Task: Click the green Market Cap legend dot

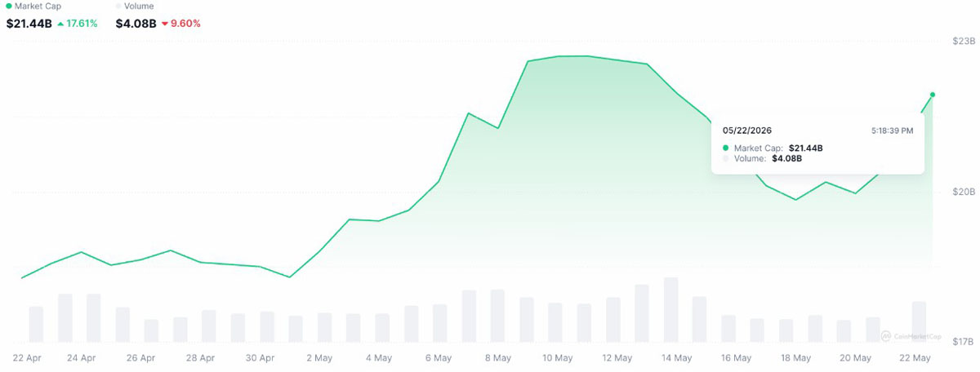Action: (x=8, y=6)
